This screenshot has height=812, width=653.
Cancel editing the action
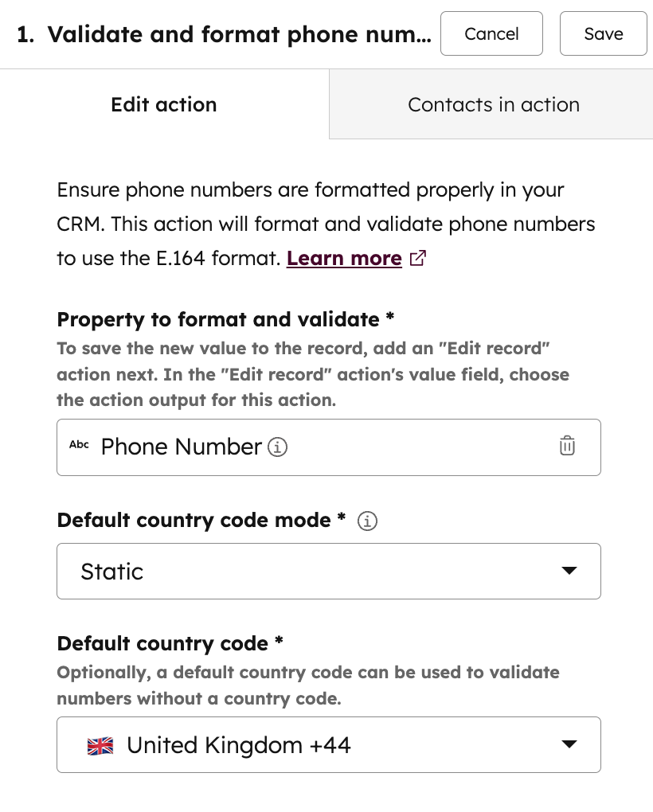click(x=491, y=33)
